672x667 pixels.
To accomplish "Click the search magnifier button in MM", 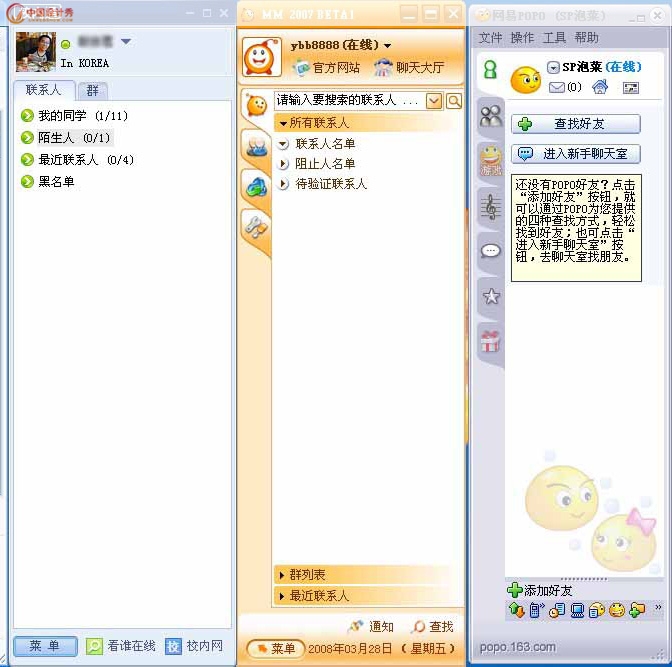I will (x=453, y=101).
